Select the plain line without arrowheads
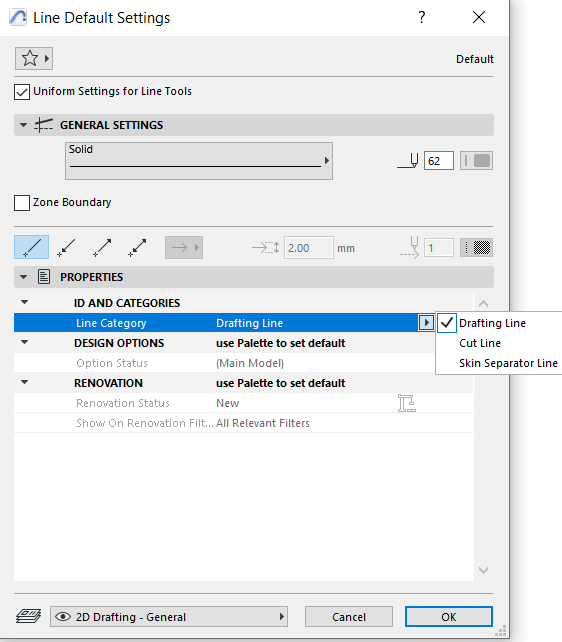562x642 pixels. [x=32, y=247]
